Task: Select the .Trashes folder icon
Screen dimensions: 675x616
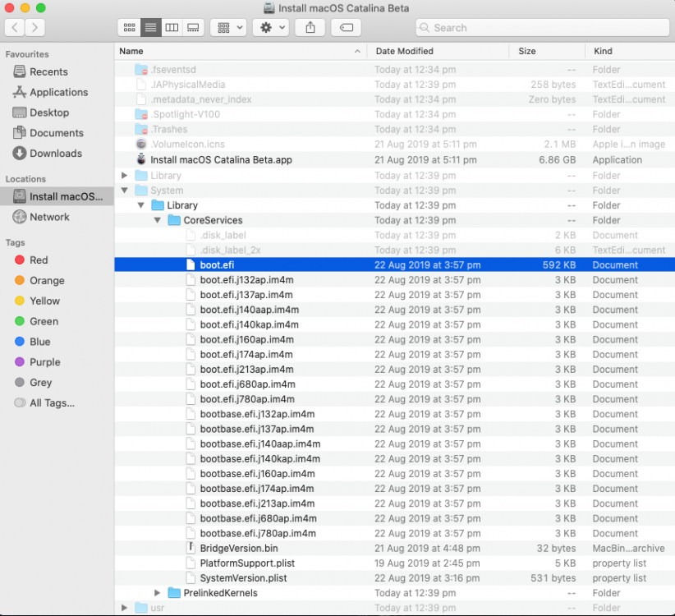Action: 141,129
